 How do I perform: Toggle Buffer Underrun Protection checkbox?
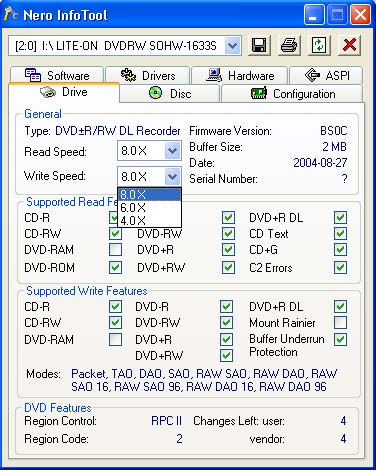click(340, 340)
